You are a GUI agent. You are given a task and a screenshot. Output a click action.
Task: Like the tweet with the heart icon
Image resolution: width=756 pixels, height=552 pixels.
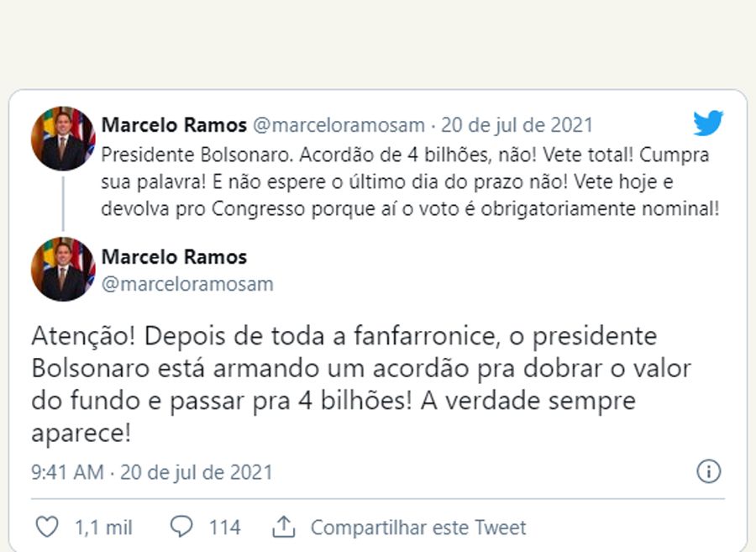pos(48,527)
